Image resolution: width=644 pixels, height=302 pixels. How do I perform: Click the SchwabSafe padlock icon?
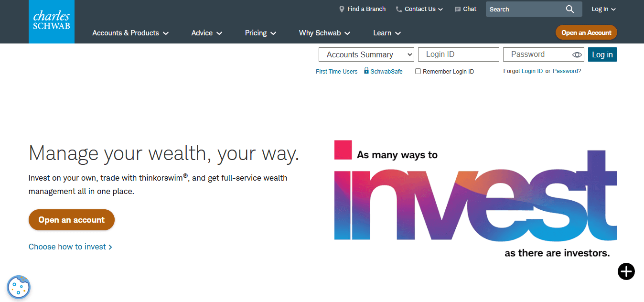365,71
